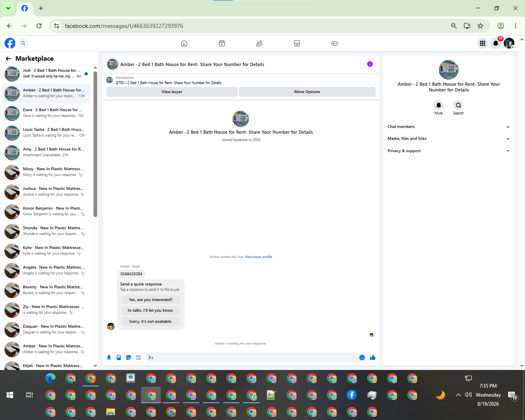
Task: Click the message text input field
Action: (x=252, y=358)
